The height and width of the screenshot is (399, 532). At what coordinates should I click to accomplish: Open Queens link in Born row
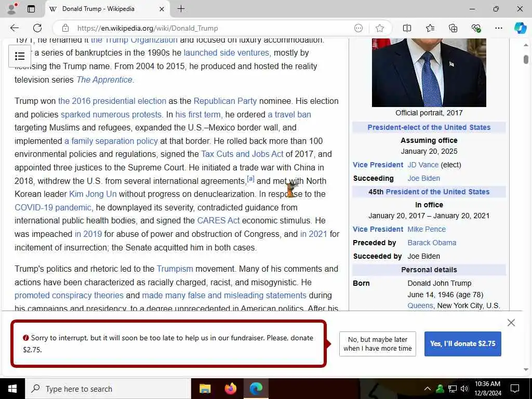click(420, 305)
